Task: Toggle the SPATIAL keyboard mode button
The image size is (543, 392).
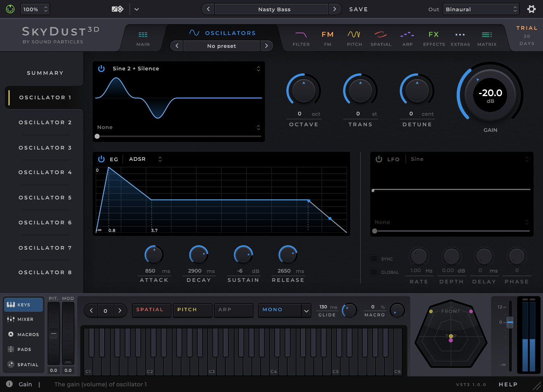Action: [151, 310]
